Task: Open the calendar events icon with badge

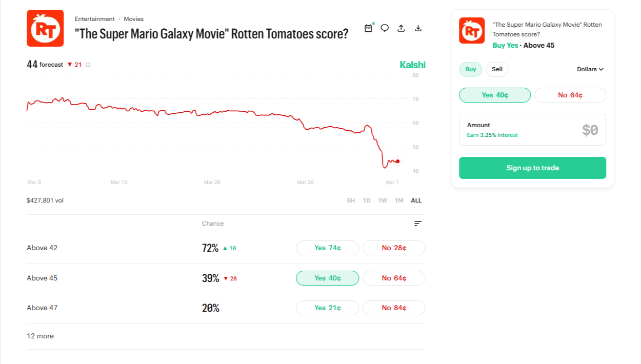Action: pos(368,28)
